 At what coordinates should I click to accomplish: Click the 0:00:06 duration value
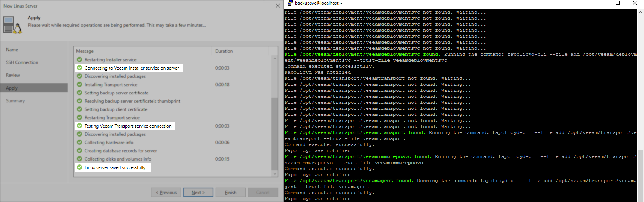[x=222, y=142]
